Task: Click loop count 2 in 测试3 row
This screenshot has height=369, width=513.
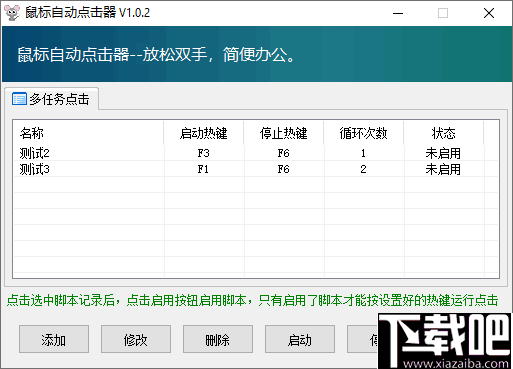Action: pos(363,169)
